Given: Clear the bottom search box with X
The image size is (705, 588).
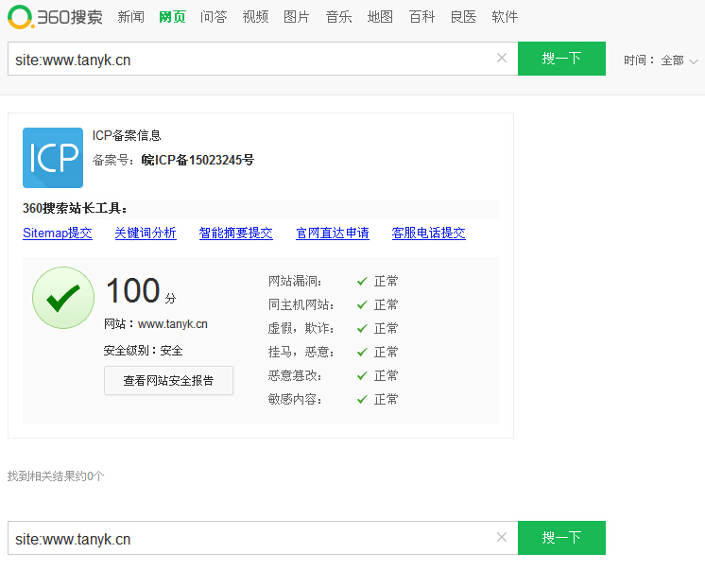Looking at the screenshot, I should [502, 538].
